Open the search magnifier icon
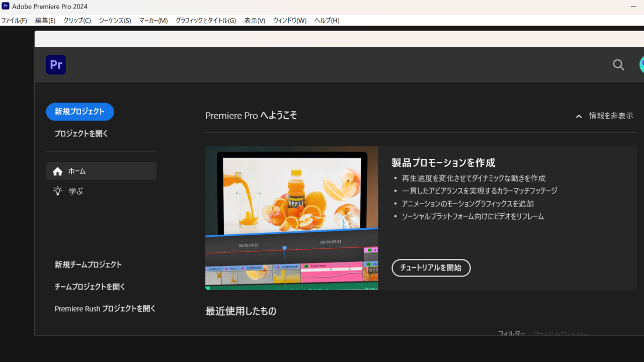Screen dimensions: 644x362 click(618, 64)
